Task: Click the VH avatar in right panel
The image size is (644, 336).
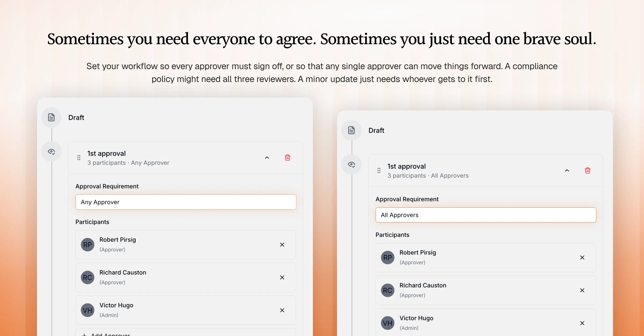Action: pos(387,323)
